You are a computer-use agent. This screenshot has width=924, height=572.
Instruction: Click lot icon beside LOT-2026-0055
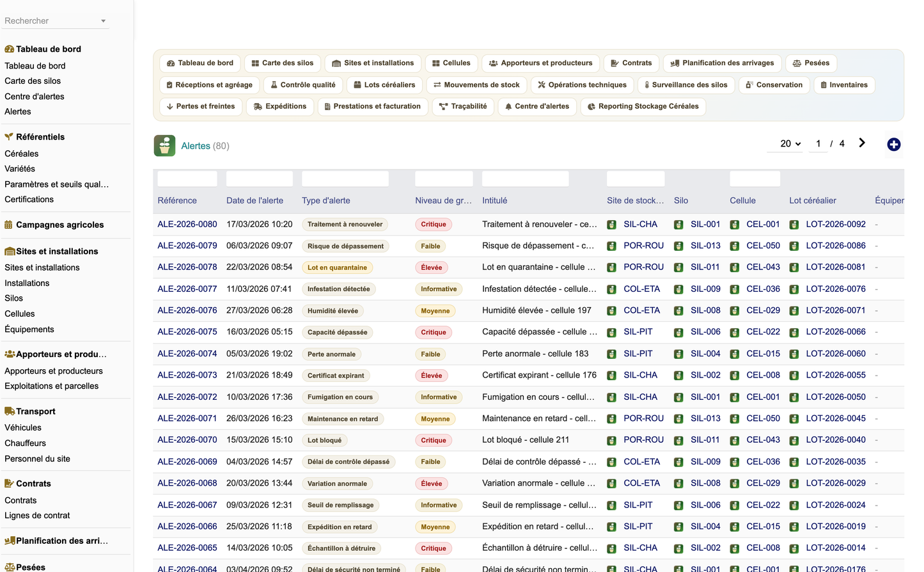pyautogui.click(x=794, y=376)
